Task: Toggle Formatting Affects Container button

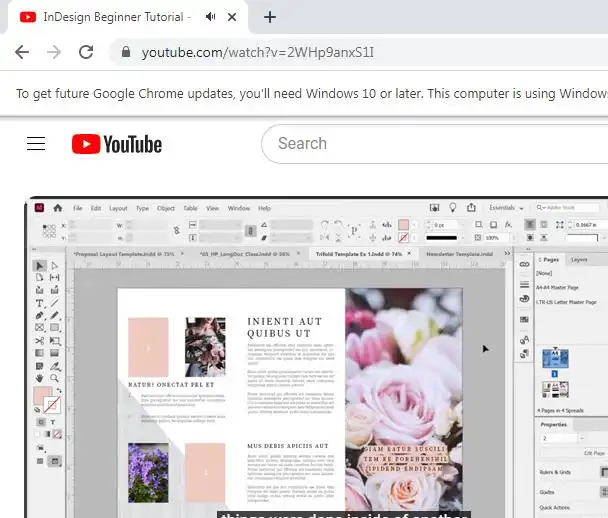Action: coord(41,422)
